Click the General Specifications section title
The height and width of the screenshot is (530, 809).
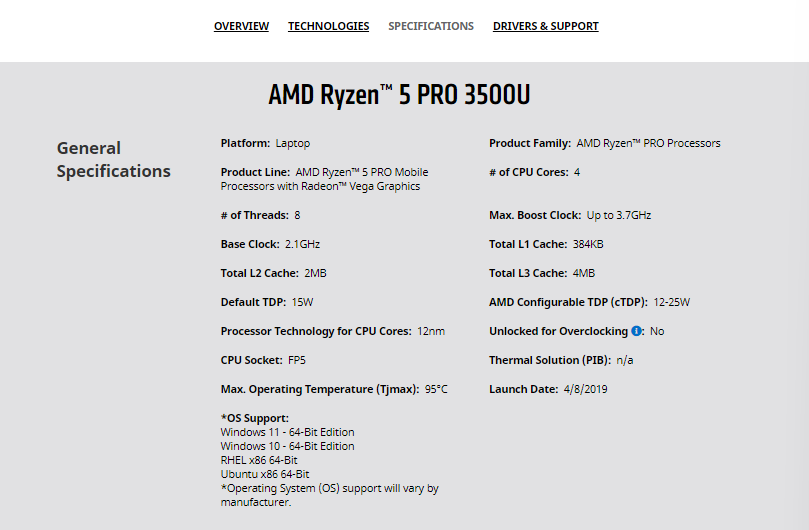pyautogui.click(x=114, y=159)
